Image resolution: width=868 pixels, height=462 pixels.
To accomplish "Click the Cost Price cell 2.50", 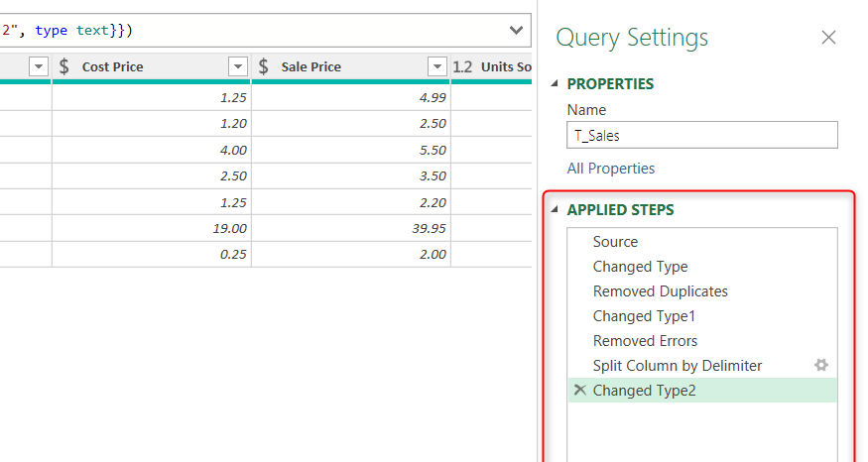I will (x=152, y=175).
